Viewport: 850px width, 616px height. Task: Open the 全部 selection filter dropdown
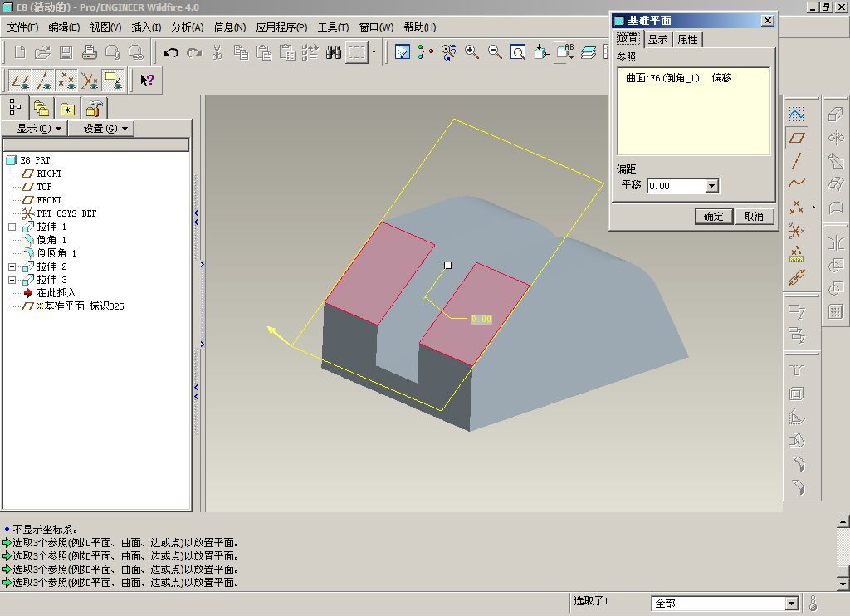[791, 603]
